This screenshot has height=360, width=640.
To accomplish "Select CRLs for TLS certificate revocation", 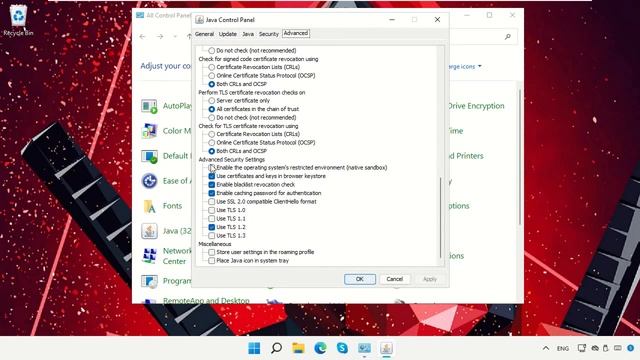I will pyautogui.click(x=211, y=134).
